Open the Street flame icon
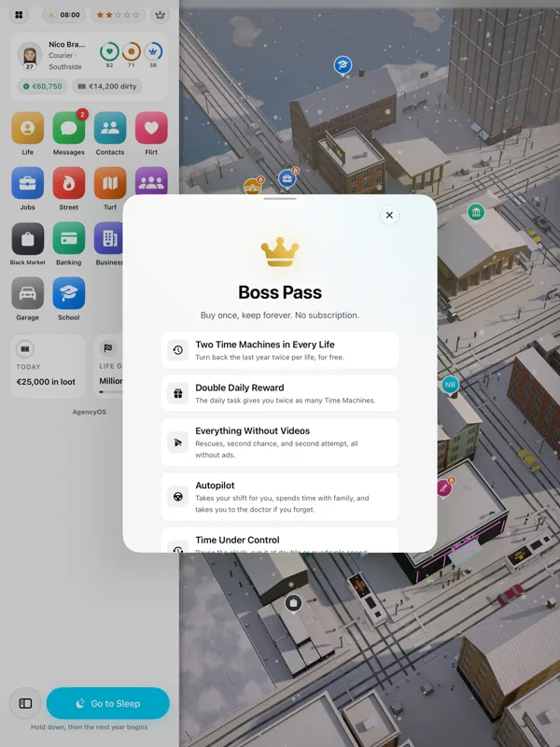This screenshot has width=560, height=747. coord(68,183)
